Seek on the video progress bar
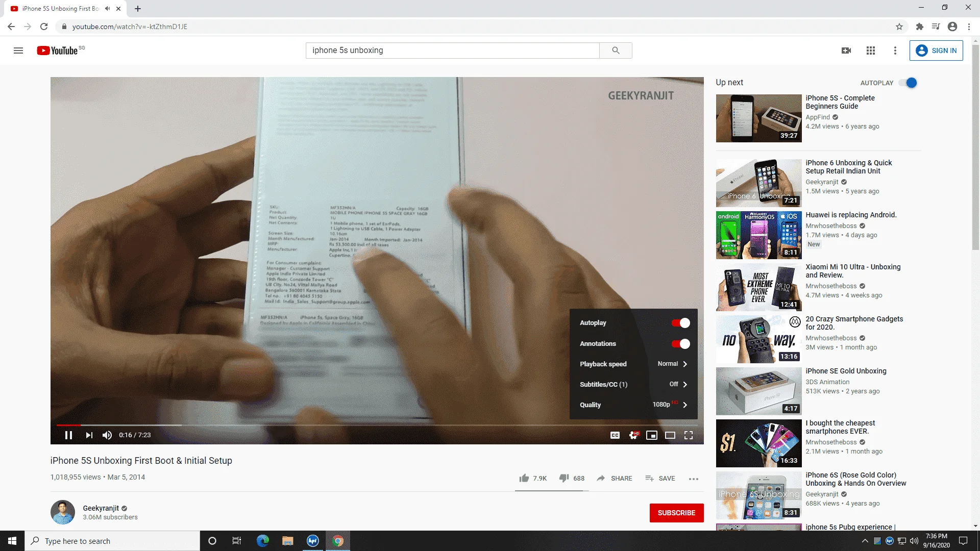This screenshot has height=551, width=980. 377,425
